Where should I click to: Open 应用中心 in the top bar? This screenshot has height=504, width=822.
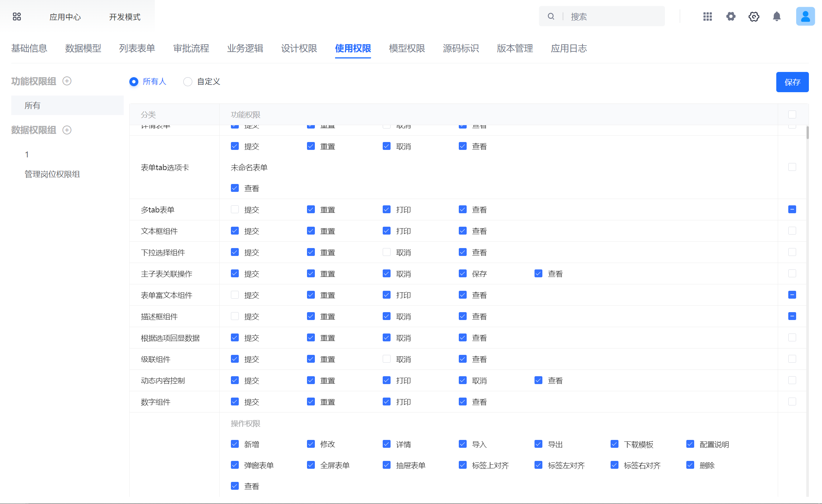pos(65,17)
